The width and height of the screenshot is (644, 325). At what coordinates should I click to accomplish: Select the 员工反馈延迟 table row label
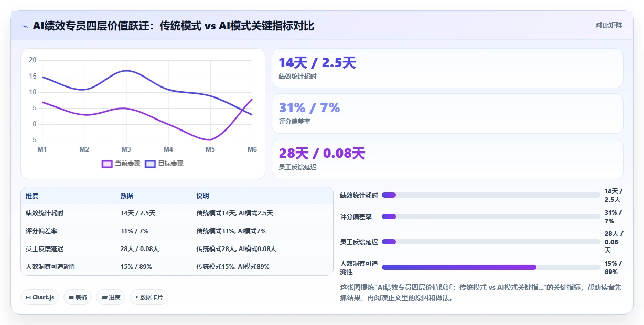[45, 249]
